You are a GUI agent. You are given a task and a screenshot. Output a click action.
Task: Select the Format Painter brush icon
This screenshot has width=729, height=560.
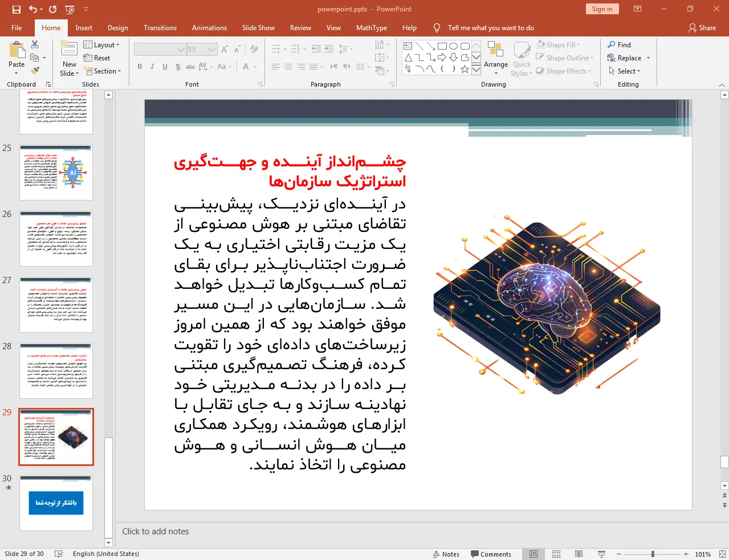(35, 71)
